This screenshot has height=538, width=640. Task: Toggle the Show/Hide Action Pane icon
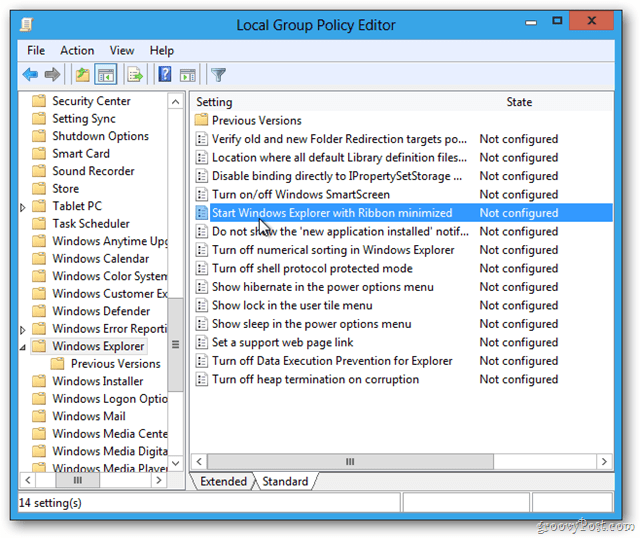188,75
